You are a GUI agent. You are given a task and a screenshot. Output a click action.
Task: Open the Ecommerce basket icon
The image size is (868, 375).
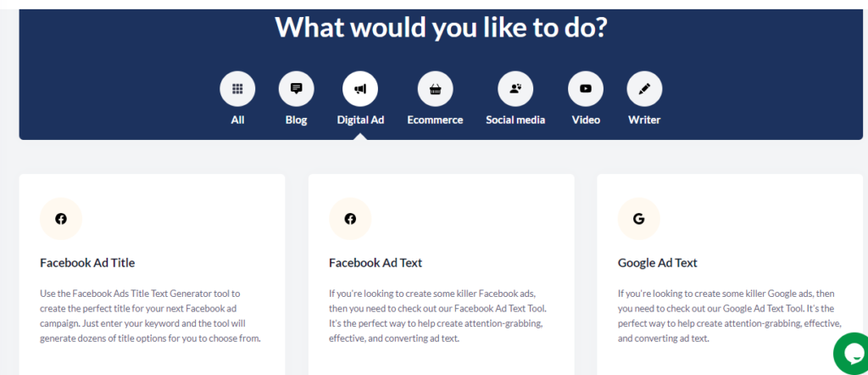(x=435, y=88)
